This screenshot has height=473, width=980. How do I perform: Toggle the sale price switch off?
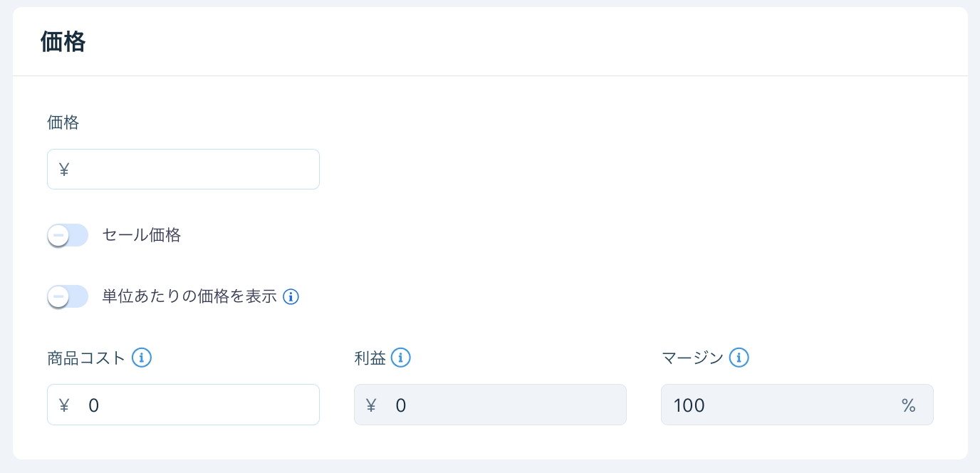(x=68, y=234)
